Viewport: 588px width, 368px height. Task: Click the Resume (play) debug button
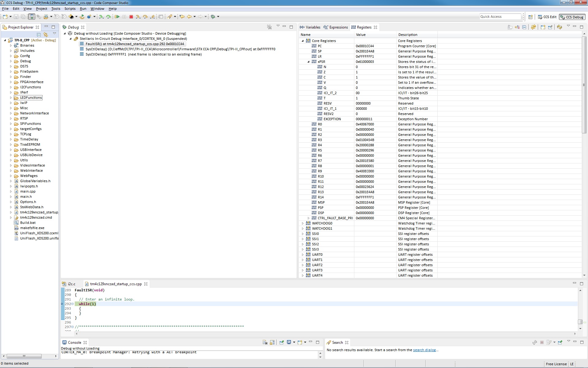pos(117,17)
